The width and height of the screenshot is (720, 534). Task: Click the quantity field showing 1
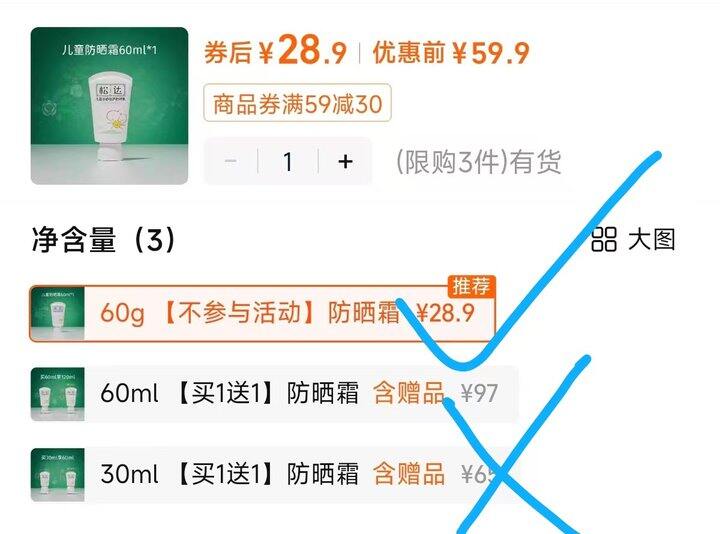click(x=288, y=161)
